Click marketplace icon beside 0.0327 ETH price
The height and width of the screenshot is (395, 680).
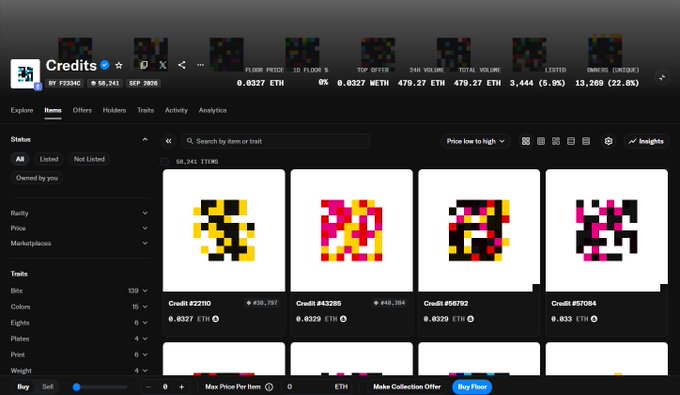point(216,319)
